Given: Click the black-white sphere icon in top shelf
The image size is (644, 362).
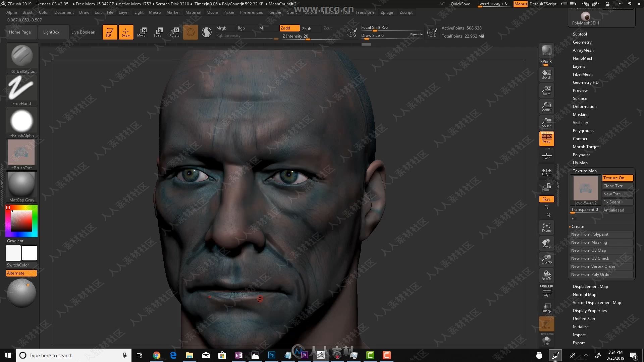Looking at the screenshot, I should [x=207, y=32].
